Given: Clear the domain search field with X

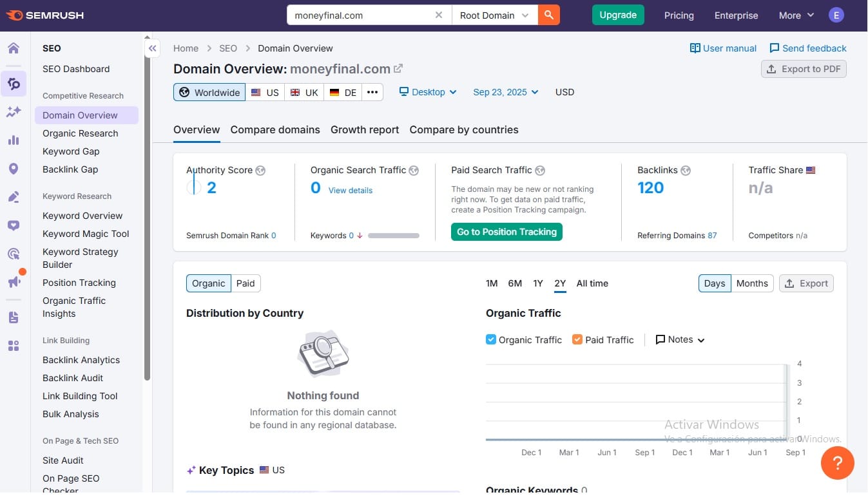Looking at the screenshot, I should pos(439,15).
